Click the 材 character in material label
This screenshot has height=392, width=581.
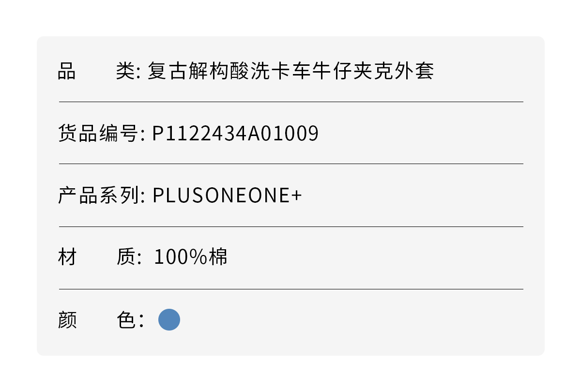(67, 257)
